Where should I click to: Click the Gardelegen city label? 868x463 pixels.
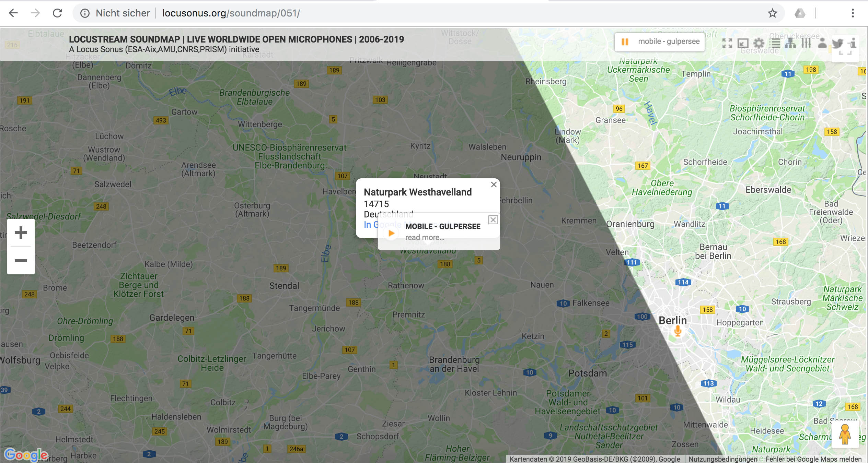(172, 318)
